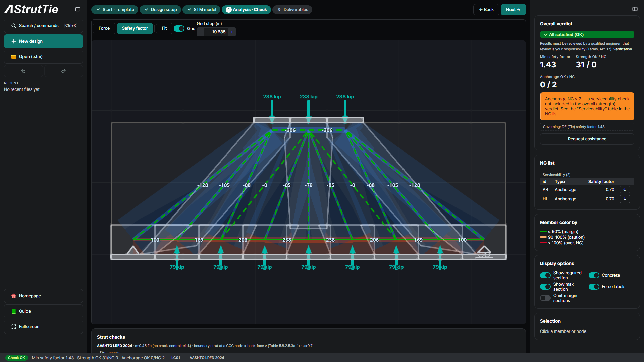Switch to Design setup step
Viewport: 644px width, 362px height.
(160, 10)
